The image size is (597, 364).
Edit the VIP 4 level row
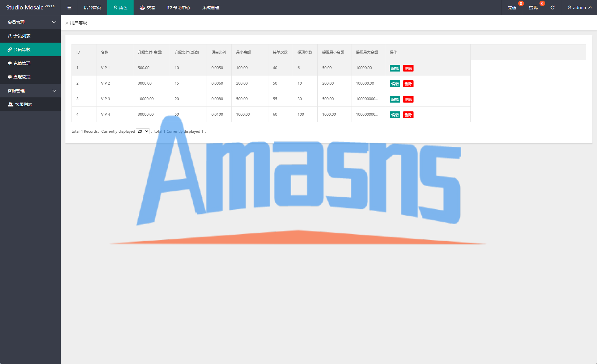tap(395, 115)
